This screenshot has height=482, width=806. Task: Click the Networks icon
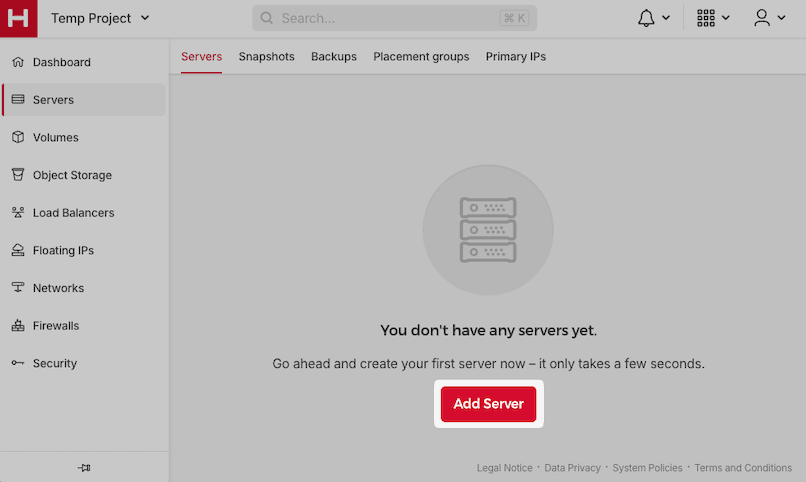(18, 287)
